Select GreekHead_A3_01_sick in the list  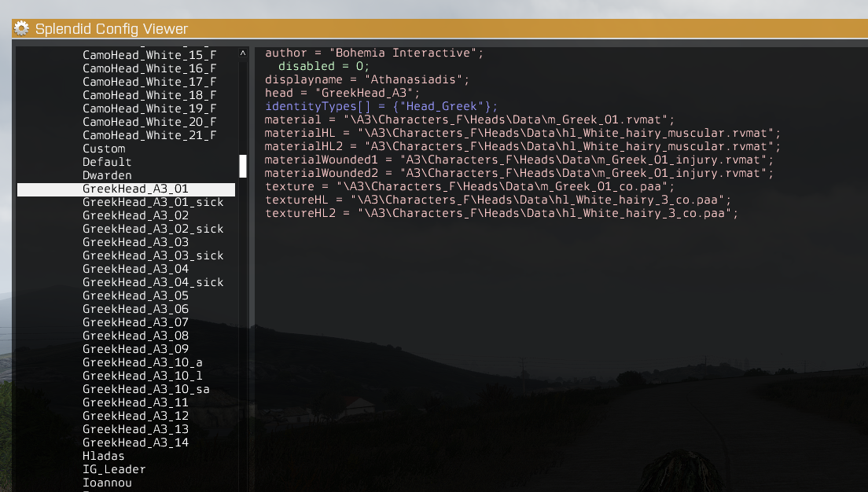pyautogui.click(x=153, y=202)
